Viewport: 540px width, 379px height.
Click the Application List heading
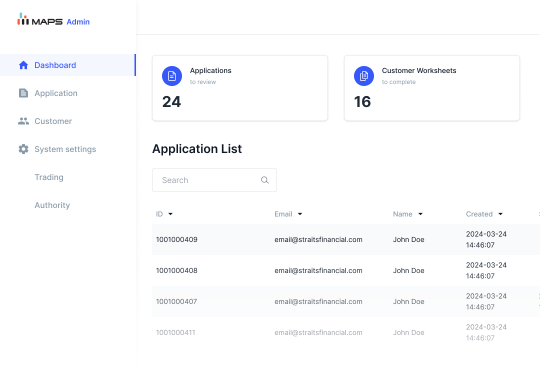pyautogui.click(x=197, y=149)
